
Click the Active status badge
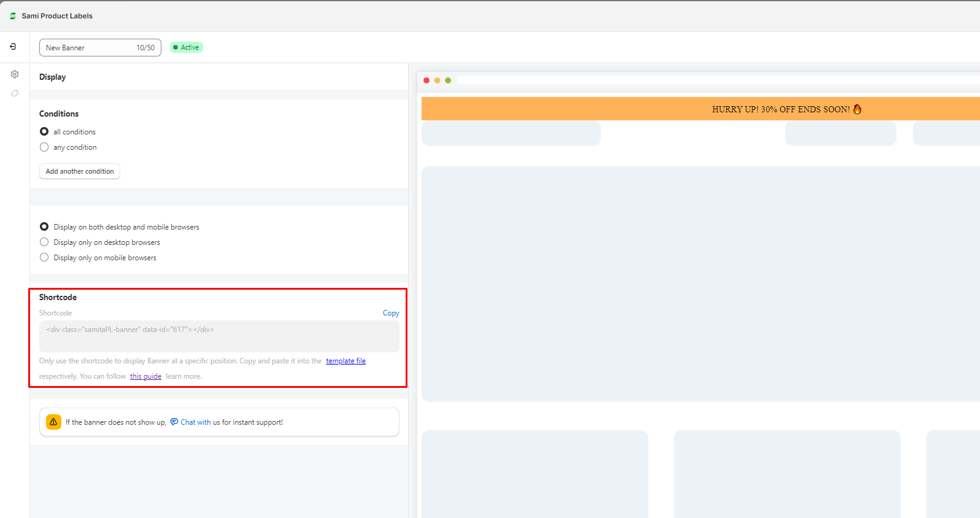click(187, 47)
